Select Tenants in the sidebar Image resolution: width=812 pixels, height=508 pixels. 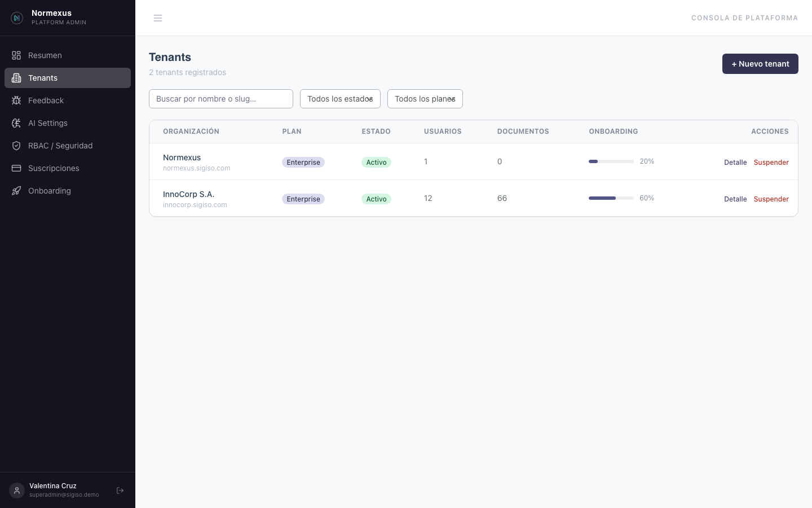[x=43, y=78]
